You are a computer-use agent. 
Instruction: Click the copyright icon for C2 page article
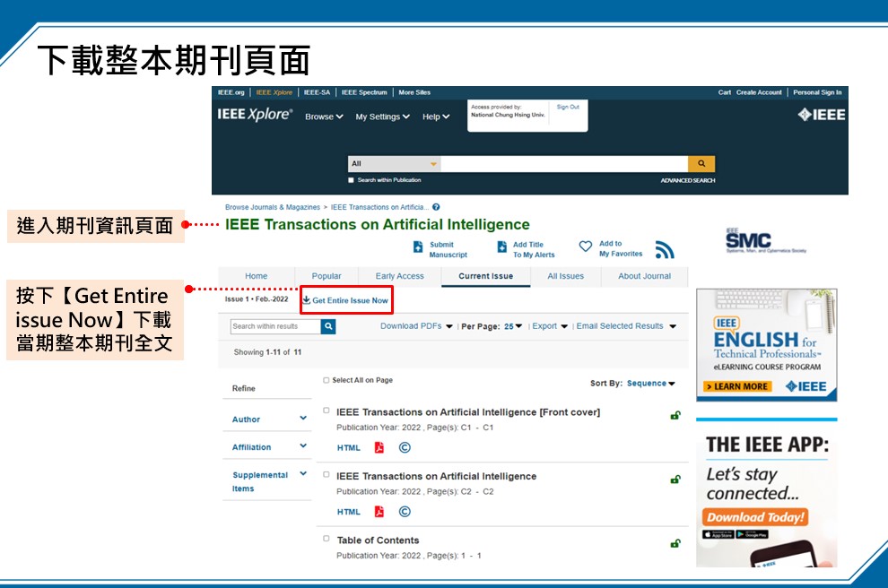click(405, 511)
